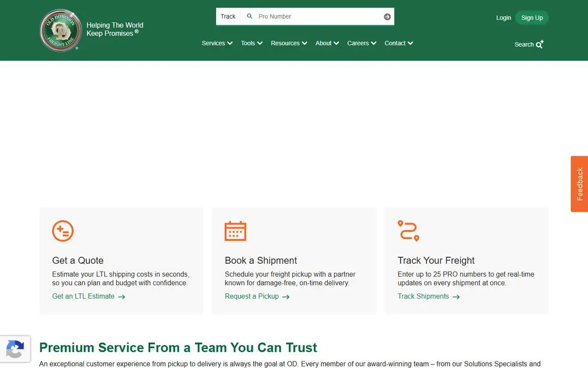This screenshot has height=368, width=588.
Task: Click the Book a Shipment calendar icon
Action: (x=235, y=231)
